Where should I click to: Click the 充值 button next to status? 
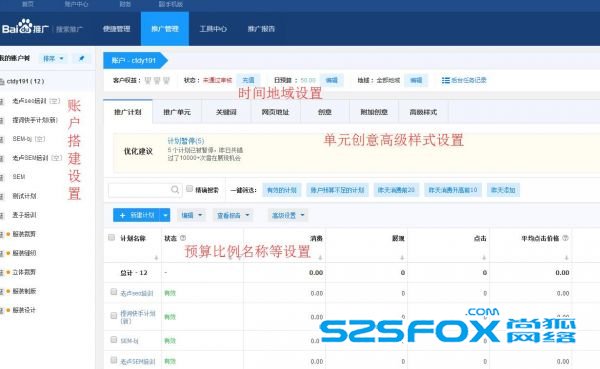coord(248,80)
